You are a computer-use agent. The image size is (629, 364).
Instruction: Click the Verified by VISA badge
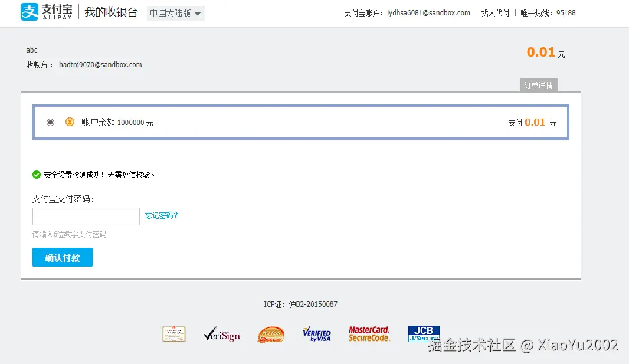click(x=317, y=335)
